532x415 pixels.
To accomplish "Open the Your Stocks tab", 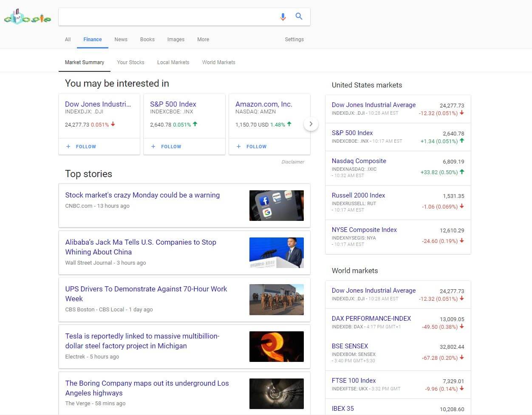I will pyautogui.click(x=130, y=62).
